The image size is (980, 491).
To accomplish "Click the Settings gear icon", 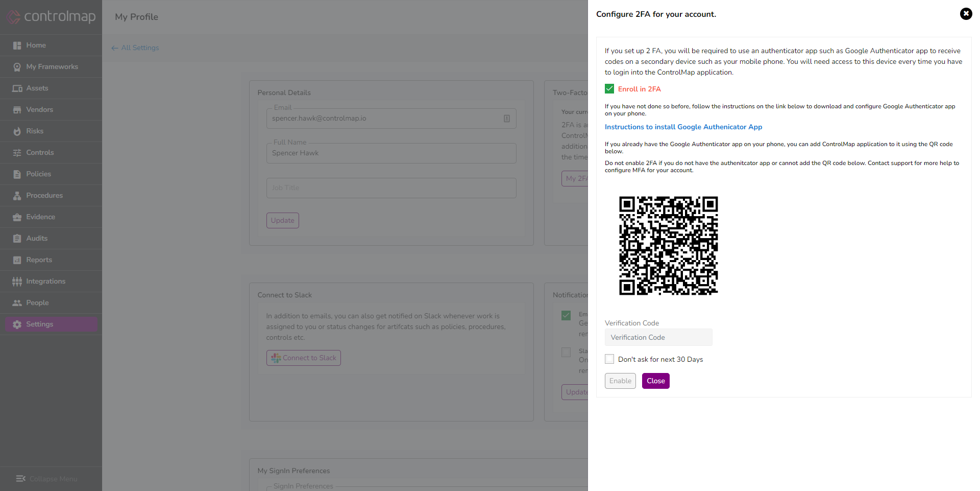I will click(17, 324).
